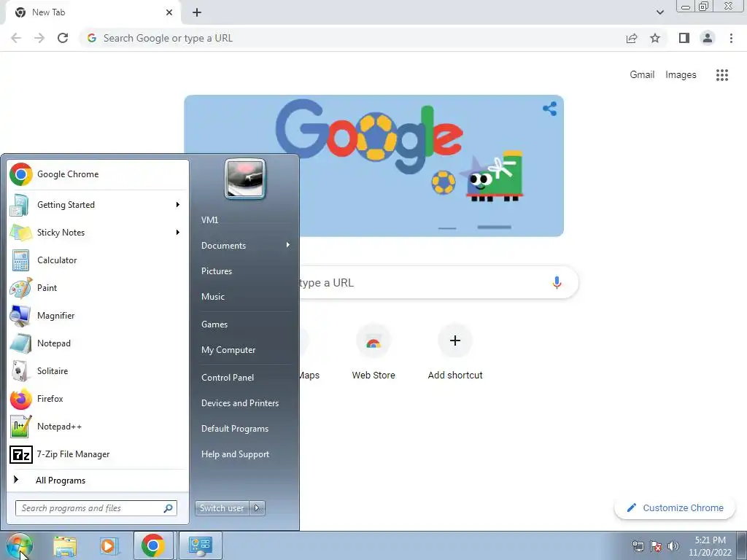Expand Sticky Notes jump list arrow
The image size is (747, 560).
(x=178, y=233)
